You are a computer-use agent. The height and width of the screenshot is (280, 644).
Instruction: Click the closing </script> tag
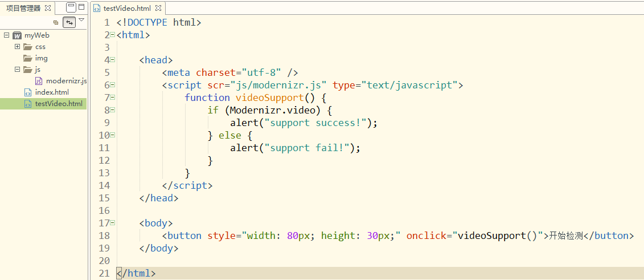(x=187, y=185)
